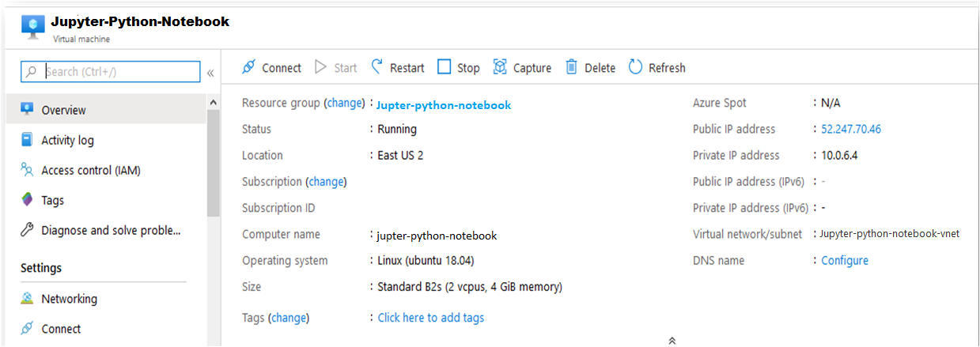Click the Networking icon under Settings
Screen dimensions: 980x347
tap(27, 299)
